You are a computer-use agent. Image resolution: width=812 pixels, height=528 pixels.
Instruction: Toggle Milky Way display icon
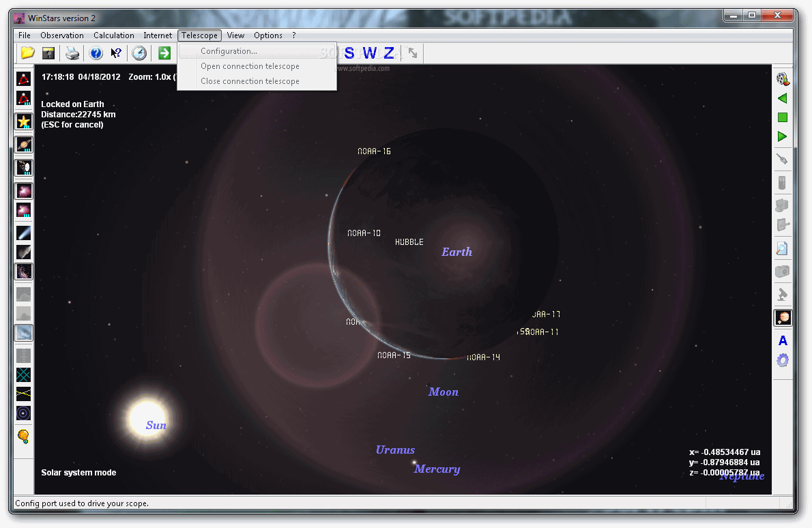pyautogui.click(x=24, y=272)
